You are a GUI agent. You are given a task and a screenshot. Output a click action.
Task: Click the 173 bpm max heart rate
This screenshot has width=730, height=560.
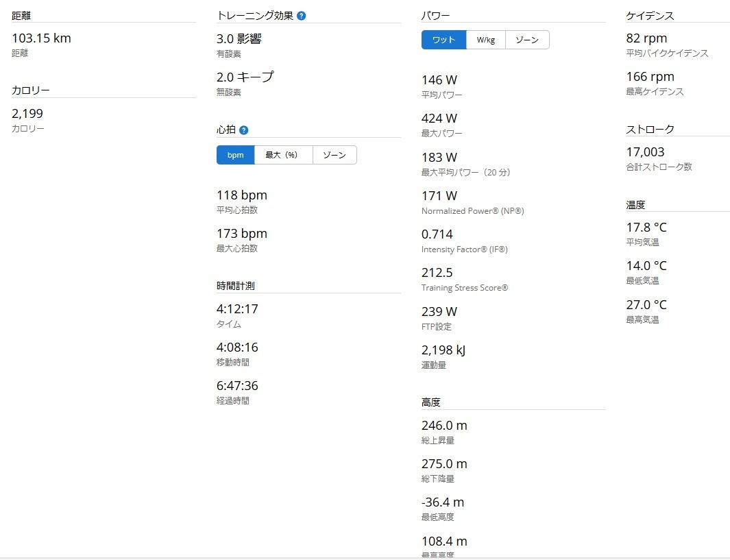(x=242, y=233)
